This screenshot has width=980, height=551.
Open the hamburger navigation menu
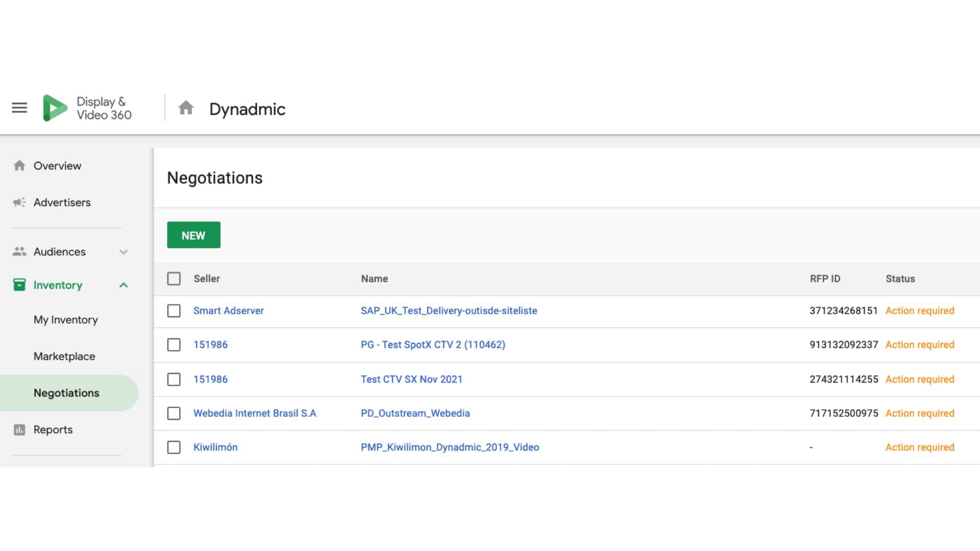click(x=19, y=108)
